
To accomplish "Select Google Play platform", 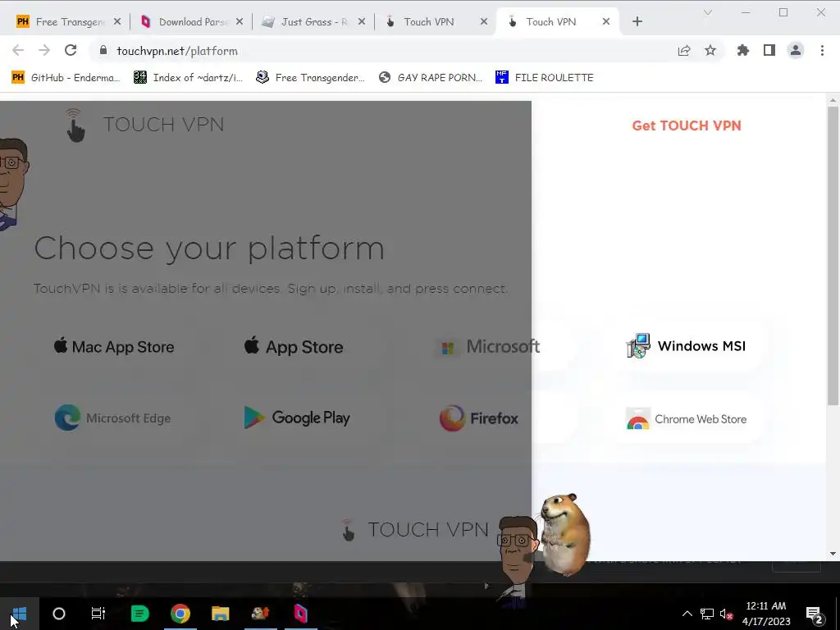I will click(x=297, y=418).
